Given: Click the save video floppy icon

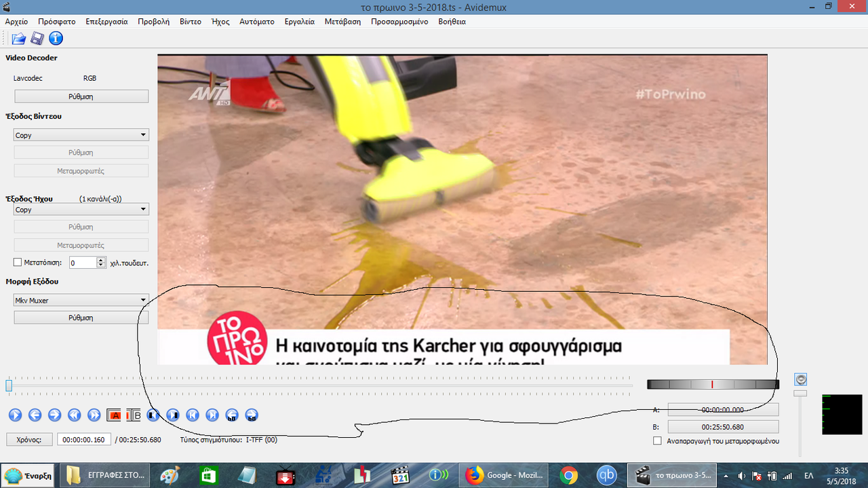Looking at the screenshot, I should click(37, 39).
